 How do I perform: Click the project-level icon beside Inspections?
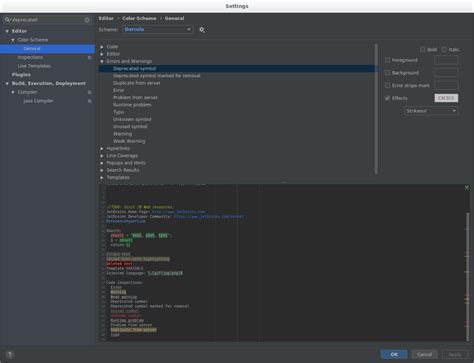coord(89,58)
